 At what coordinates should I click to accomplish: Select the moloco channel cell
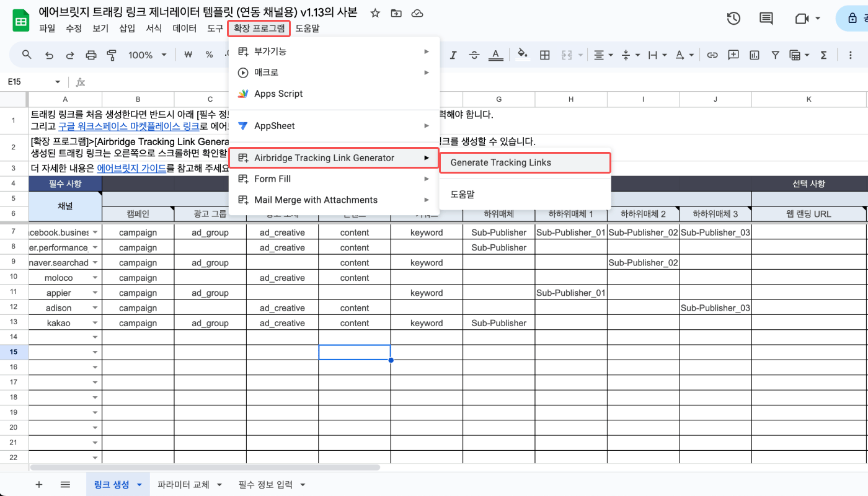pyautogui.click(x=65, y=278)
